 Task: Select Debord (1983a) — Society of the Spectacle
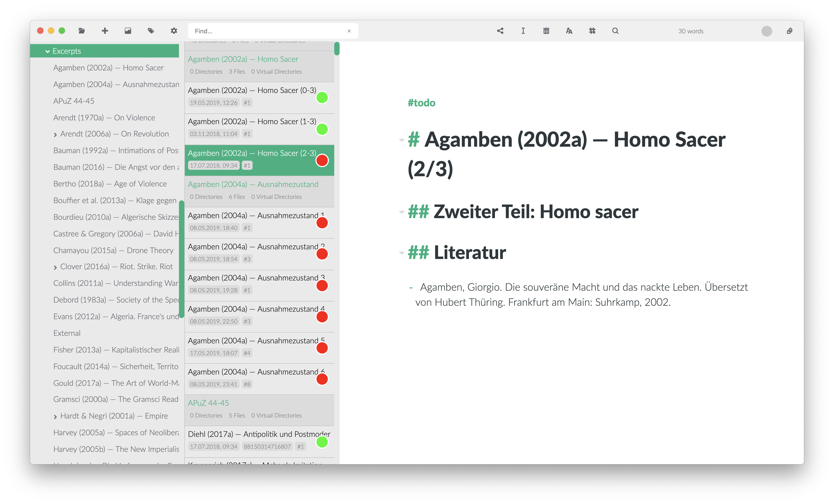coord(116,300)
